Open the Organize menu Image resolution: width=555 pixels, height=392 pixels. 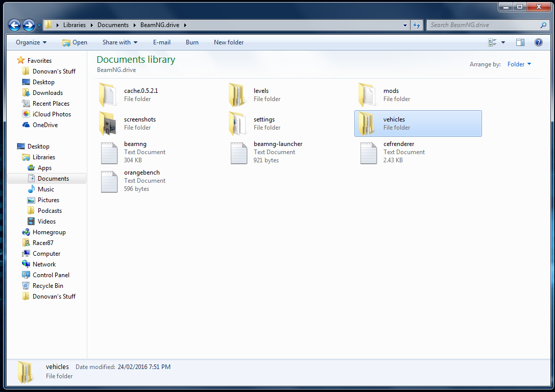point(31,42)
